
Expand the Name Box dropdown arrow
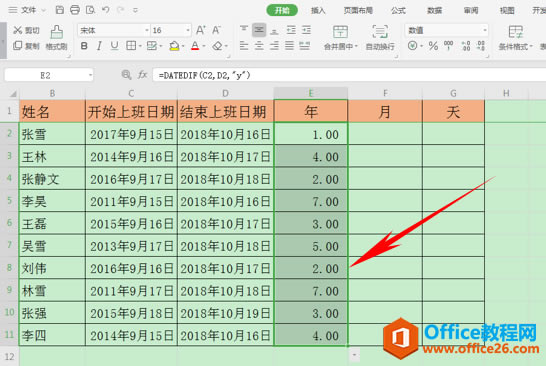[x=90, y=75]
